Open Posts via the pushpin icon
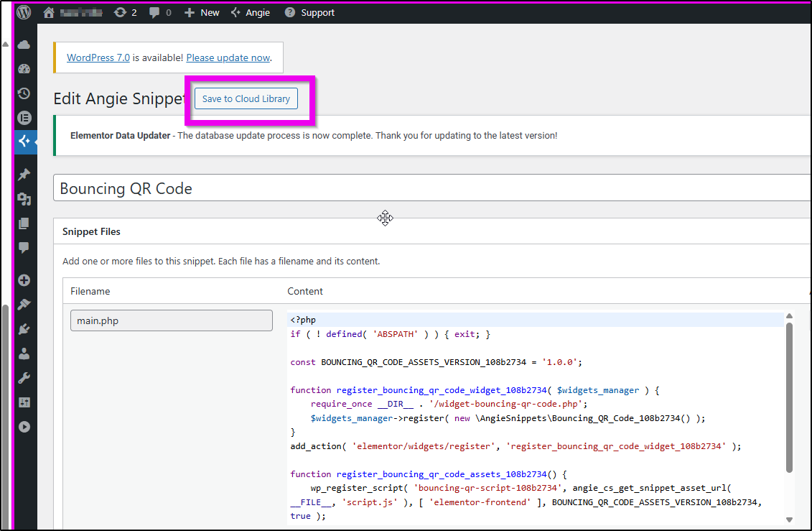This screenshot has height=531, width=812. [x=24, y=175]
